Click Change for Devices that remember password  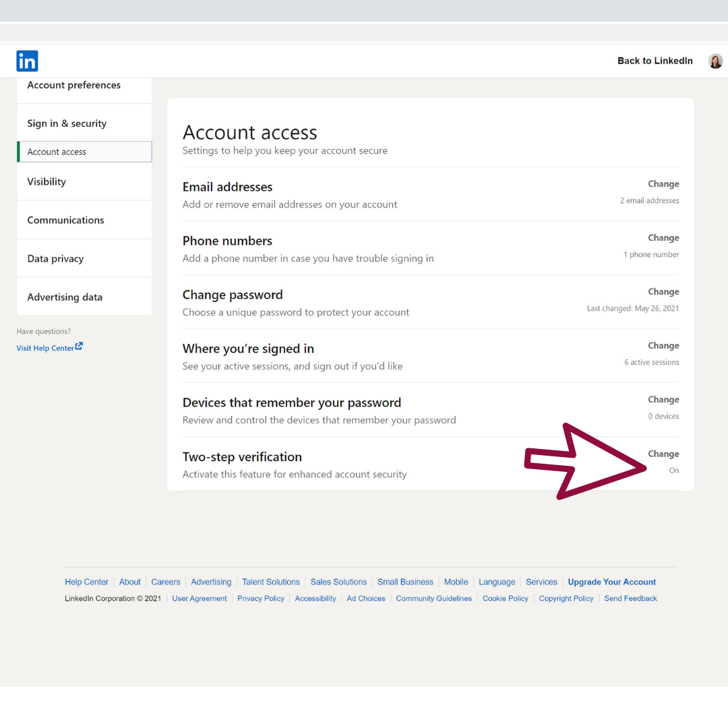pos(663,399)
